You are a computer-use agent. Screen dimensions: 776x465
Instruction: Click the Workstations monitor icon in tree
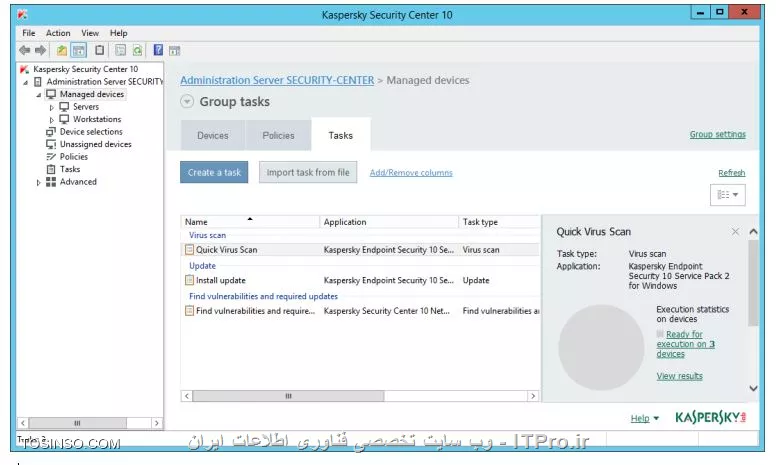(x=64, y=119)
